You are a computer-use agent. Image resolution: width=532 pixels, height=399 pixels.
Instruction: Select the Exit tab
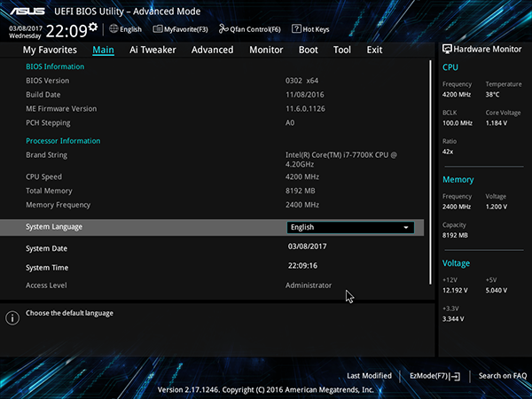click(374, 50)
